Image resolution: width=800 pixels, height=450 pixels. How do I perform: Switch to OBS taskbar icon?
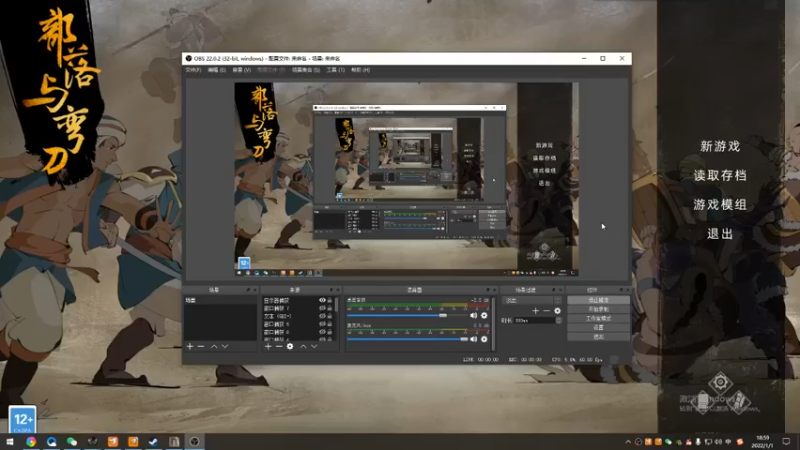pos(194,441)
